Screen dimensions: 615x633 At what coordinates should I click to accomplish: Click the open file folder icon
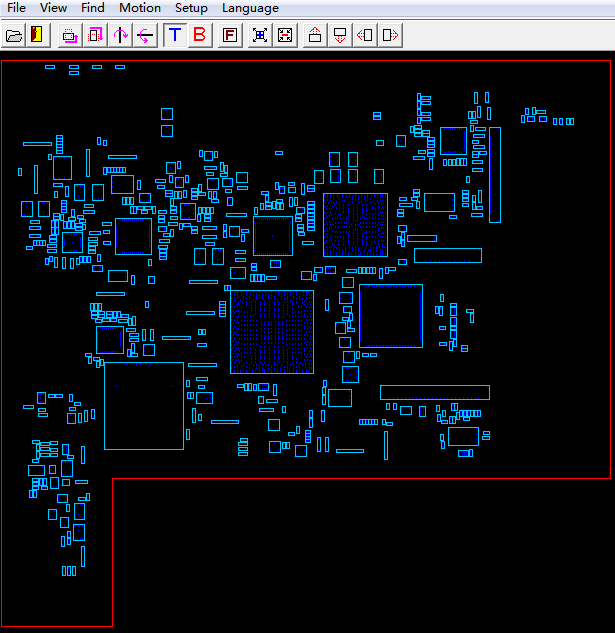click(x=14, y=35)
